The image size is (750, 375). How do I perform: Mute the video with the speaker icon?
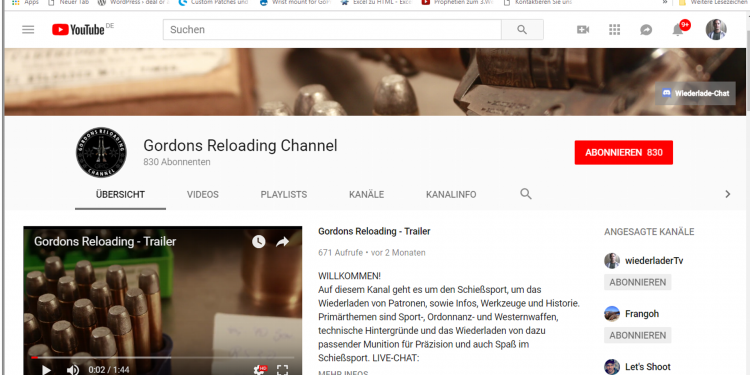(x=73, y=370)
